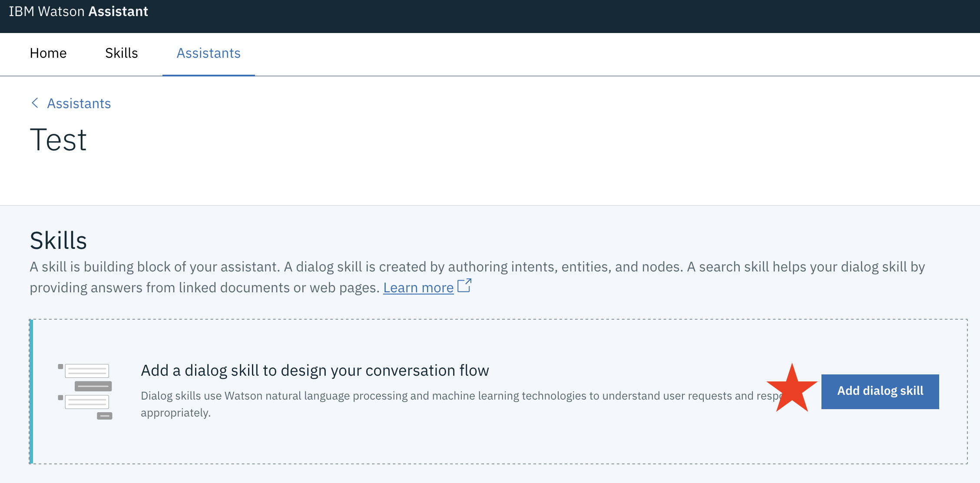Click the red star marker

click(792, 389)
